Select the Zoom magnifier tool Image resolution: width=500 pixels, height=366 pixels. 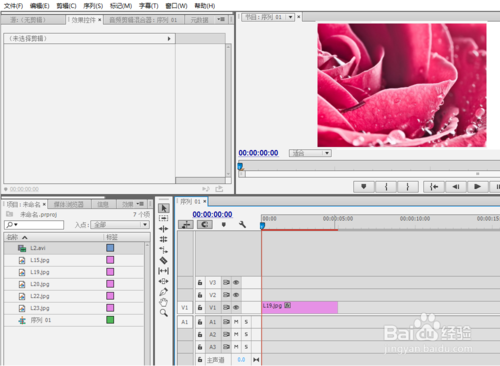[x=163, y=313]
